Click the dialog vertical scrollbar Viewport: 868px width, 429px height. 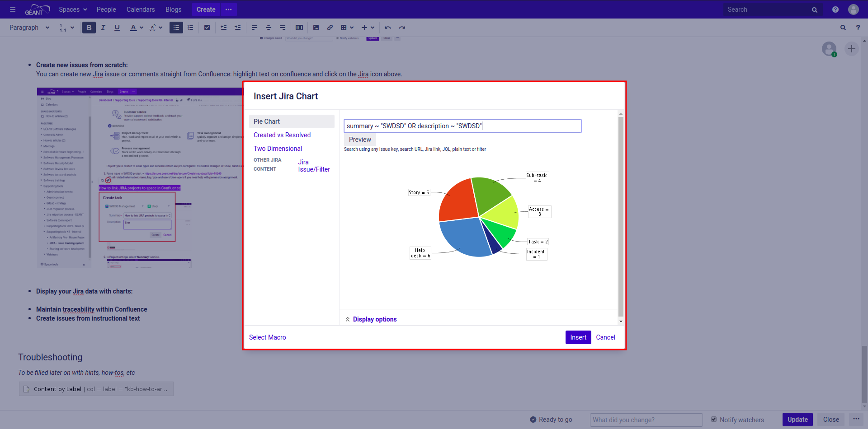point(621,217)
